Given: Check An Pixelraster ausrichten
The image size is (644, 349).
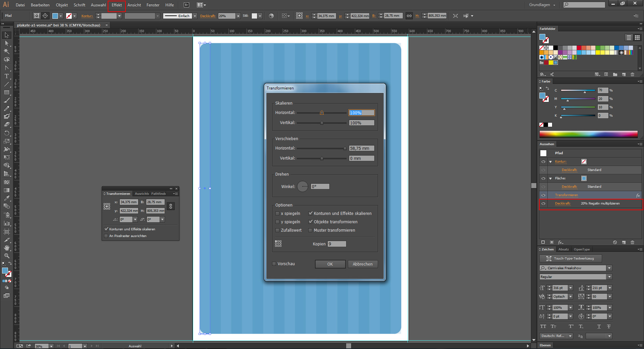Looking at the screenshot, I should tap(106, 236).
